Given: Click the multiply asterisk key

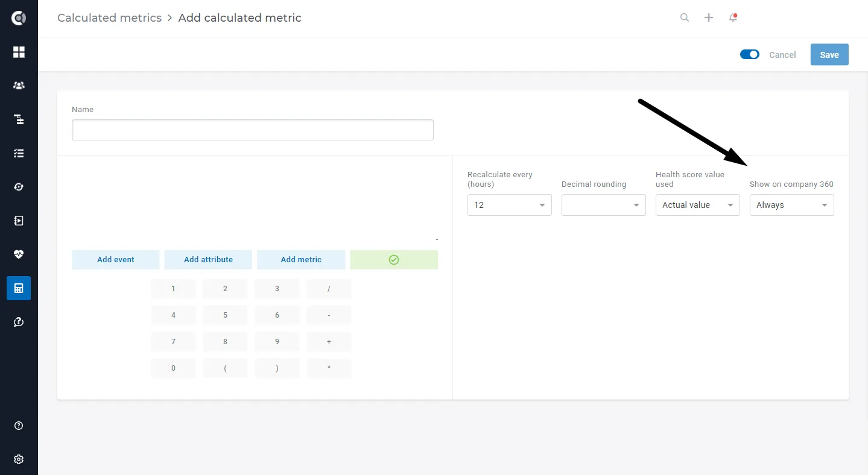Looking at the screenshot, I should click(x=329, y=368).
